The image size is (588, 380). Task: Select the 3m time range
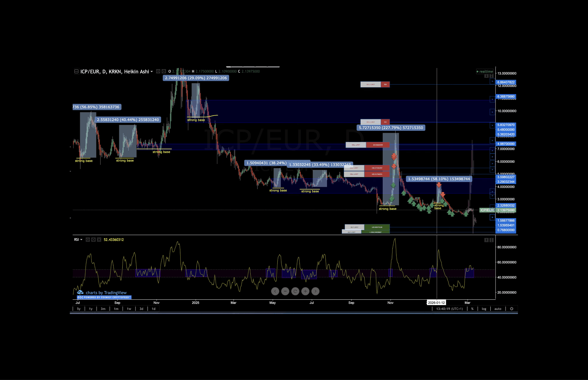point(103,309)
